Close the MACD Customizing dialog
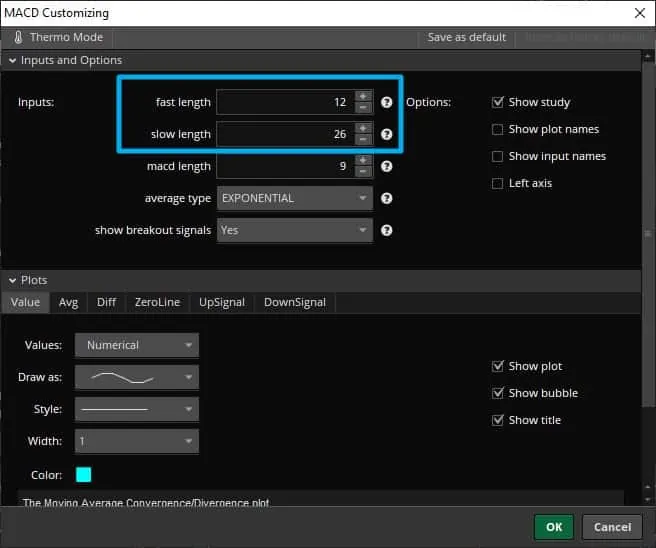Viewport: 656px width, 548px height. 640,13
